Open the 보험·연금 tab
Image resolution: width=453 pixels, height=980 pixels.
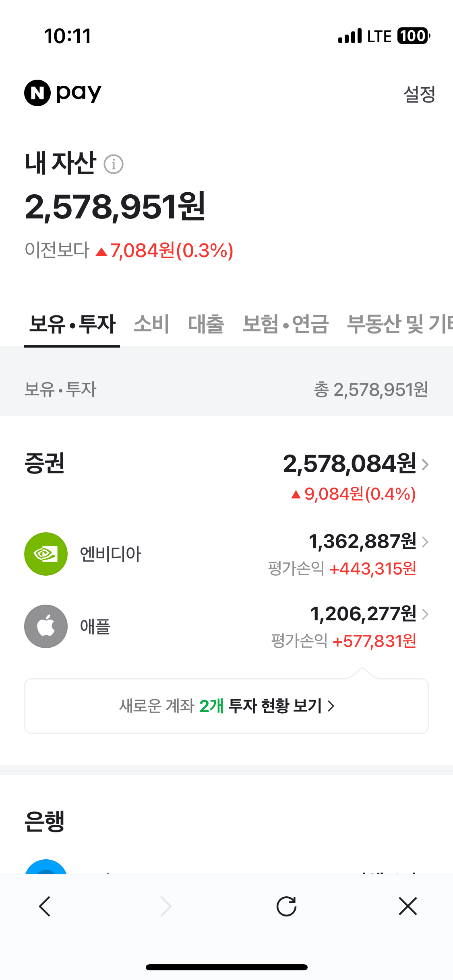[285, 324]
